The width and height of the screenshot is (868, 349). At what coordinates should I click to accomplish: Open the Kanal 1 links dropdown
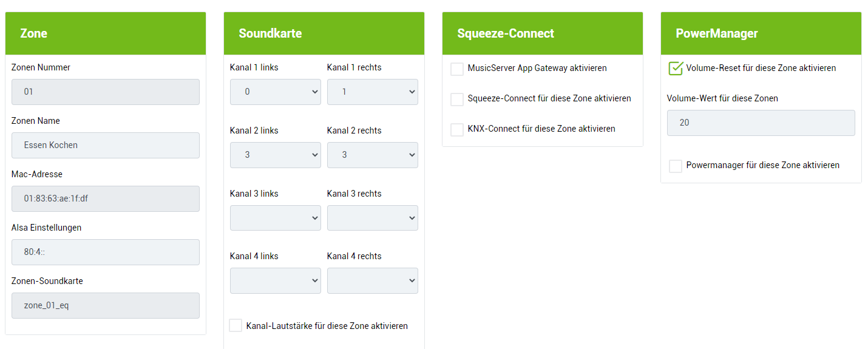point(275,92)
